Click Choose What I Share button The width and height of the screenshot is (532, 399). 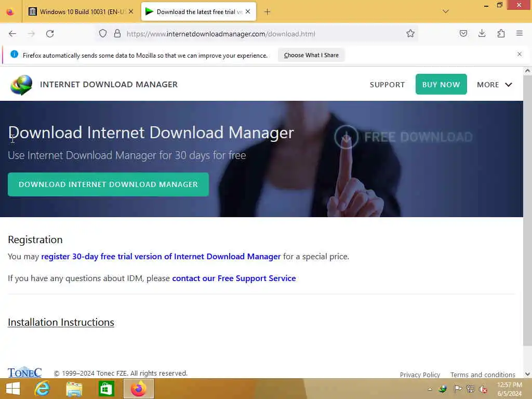click(311, 55)
